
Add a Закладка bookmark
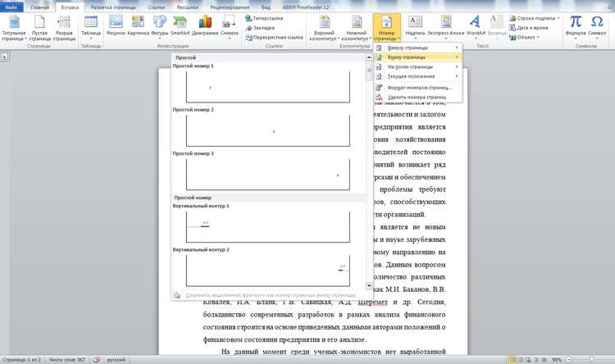(x=260, y=28)
